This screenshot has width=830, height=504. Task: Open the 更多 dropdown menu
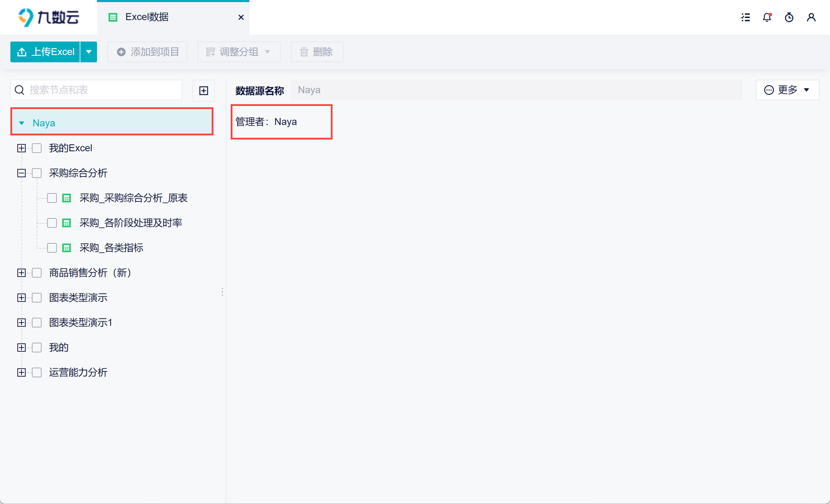coord(787,90)
